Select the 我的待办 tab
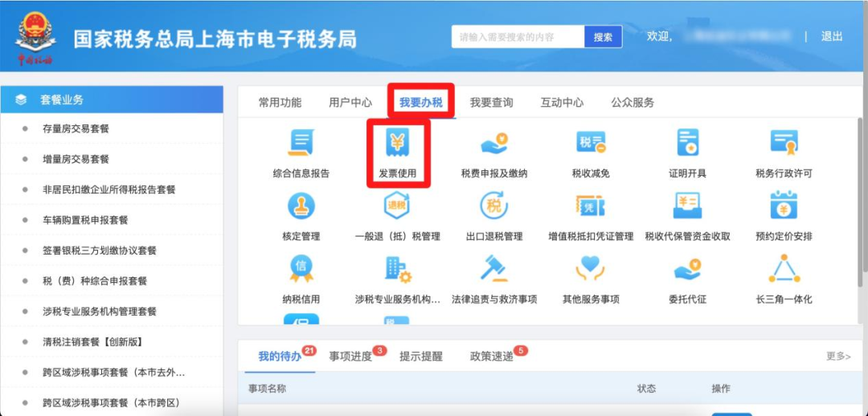The height and width of the screenshot is (416, 868). coord(280,357)
